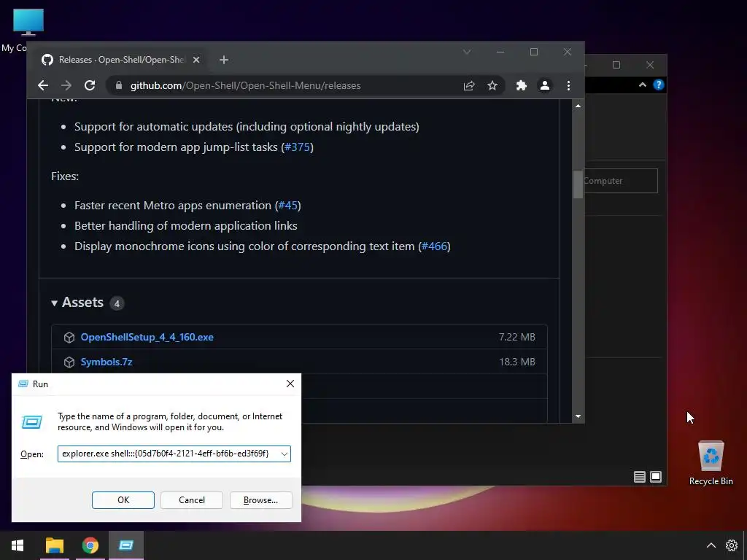Switch to details view in background window
This screenshot has width=747, height=560.
pos(639,477)
